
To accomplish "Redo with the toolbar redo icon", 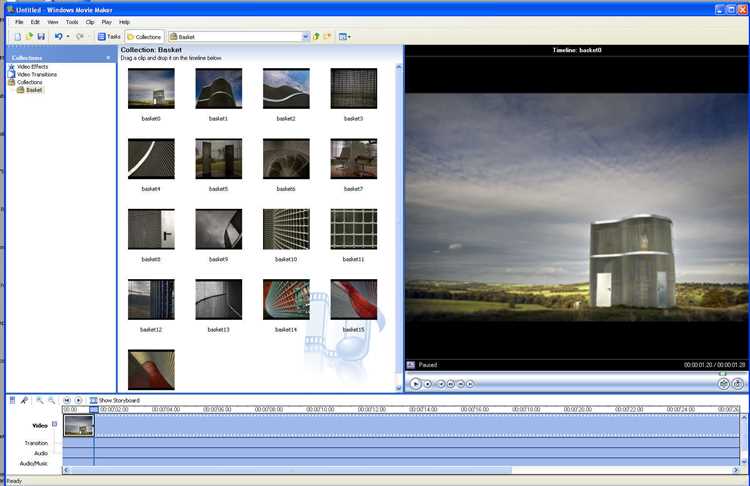I will click(x=80, y=36).
